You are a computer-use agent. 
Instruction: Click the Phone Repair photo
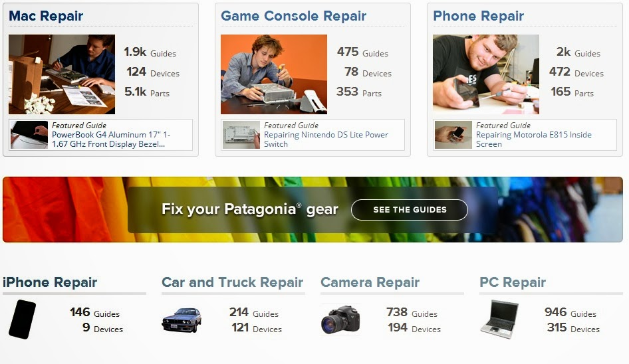(486, 74)
